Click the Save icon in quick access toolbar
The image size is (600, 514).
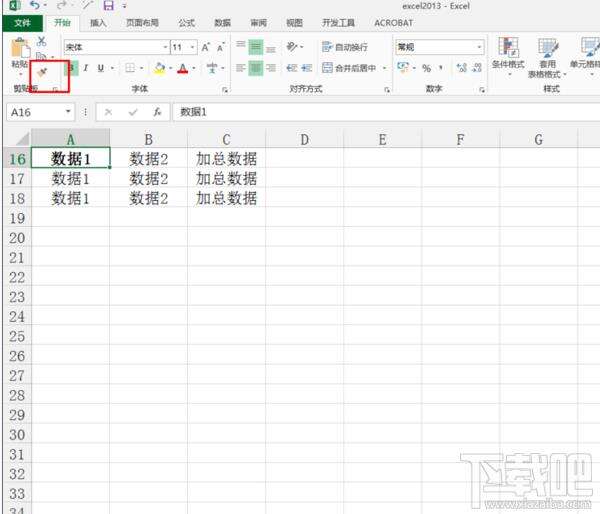pos(108,6)
